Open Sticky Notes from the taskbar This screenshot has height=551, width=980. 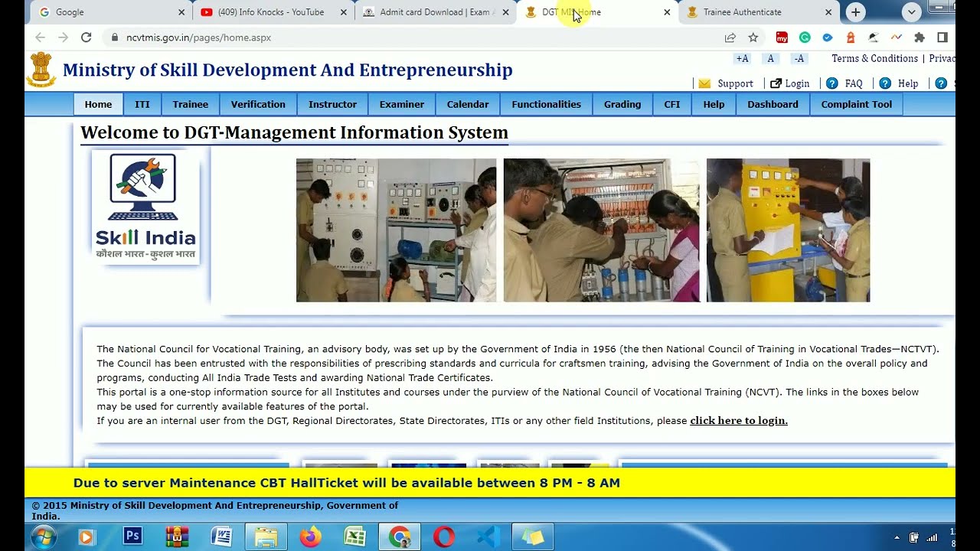pos(532,537)
